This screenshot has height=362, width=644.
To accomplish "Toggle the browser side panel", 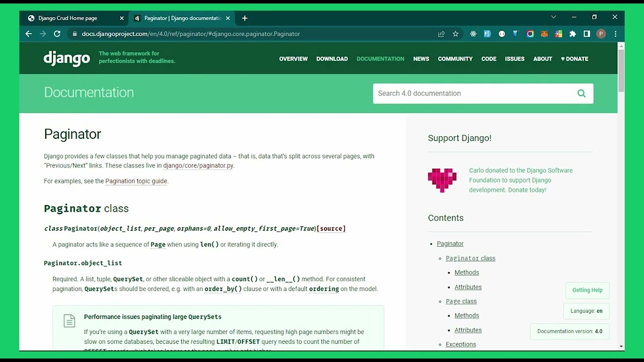I will point(587,34).
